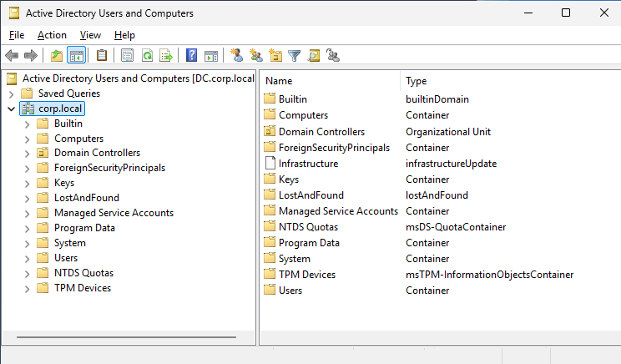Click the Infrastructure document icon in list

coord(270,163)
